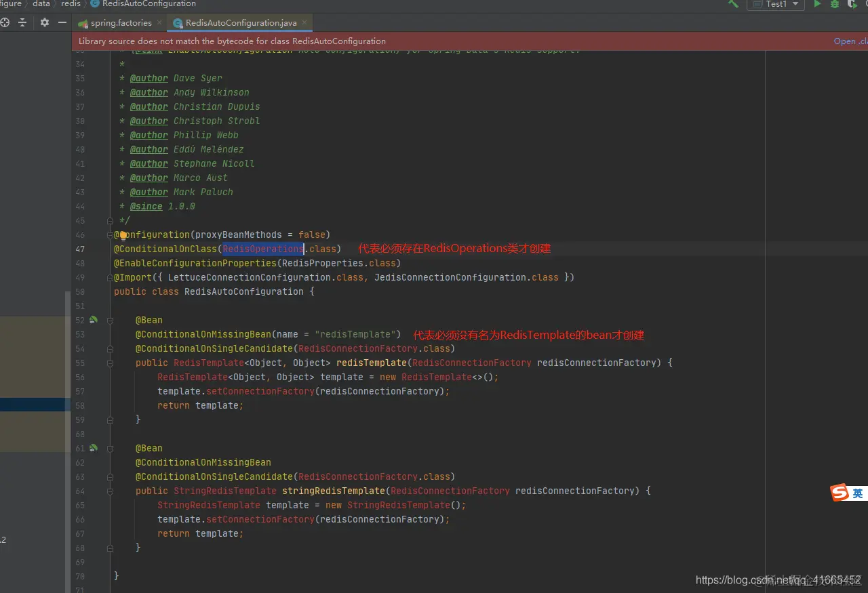The width and height of the screenshot is (868, 593).
Task: Click JedisConnectionConfiguration.class in the import
Action: coord(467,277)
